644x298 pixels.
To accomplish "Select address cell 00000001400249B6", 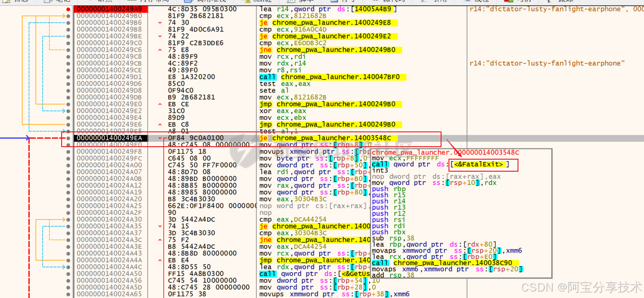I will pos(110,22).
